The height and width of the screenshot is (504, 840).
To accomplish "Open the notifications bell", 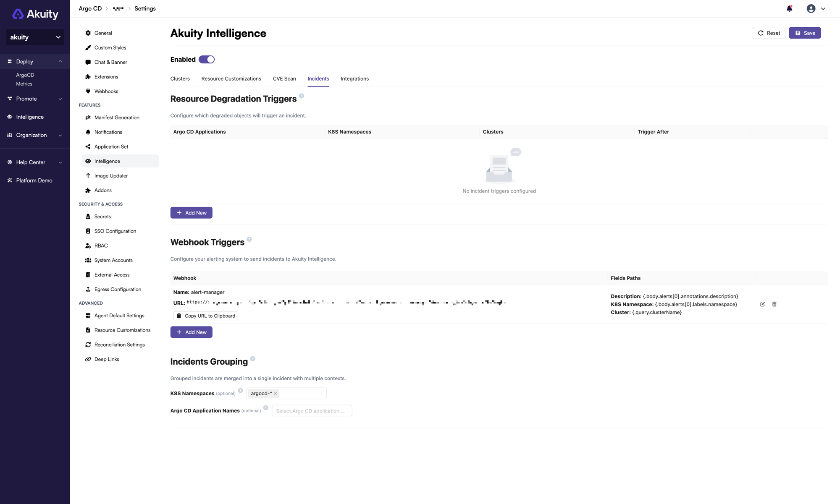I will pos(789,8).
